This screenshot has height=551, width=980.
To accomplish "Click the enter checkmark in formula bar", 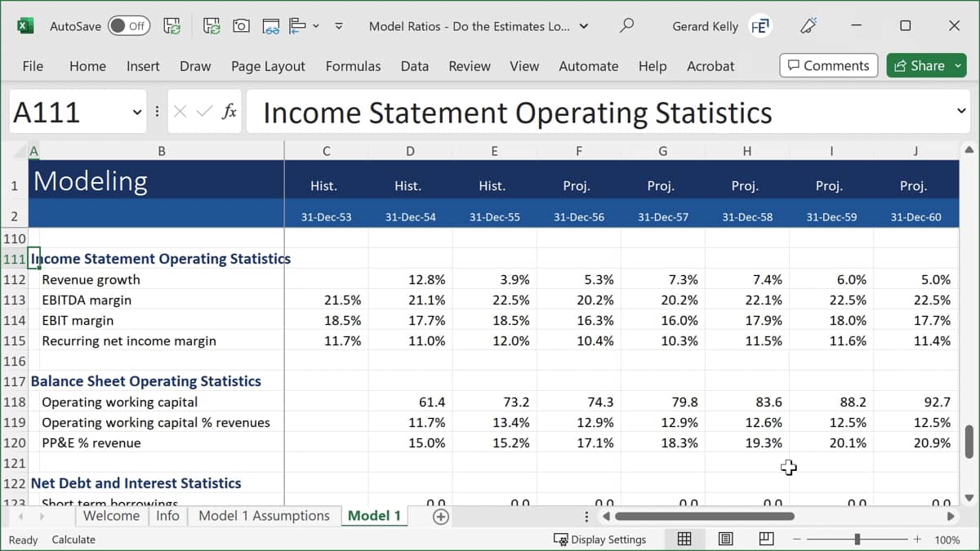I will coord(205,112).
